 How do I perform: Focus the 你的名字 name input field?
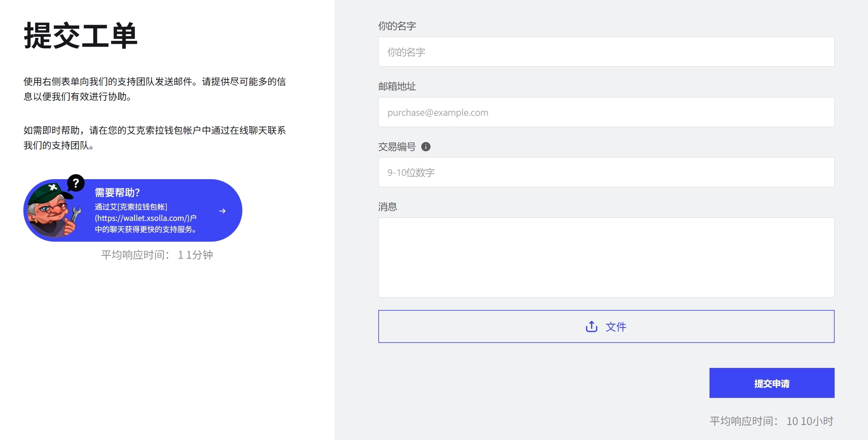coord(606,52)
